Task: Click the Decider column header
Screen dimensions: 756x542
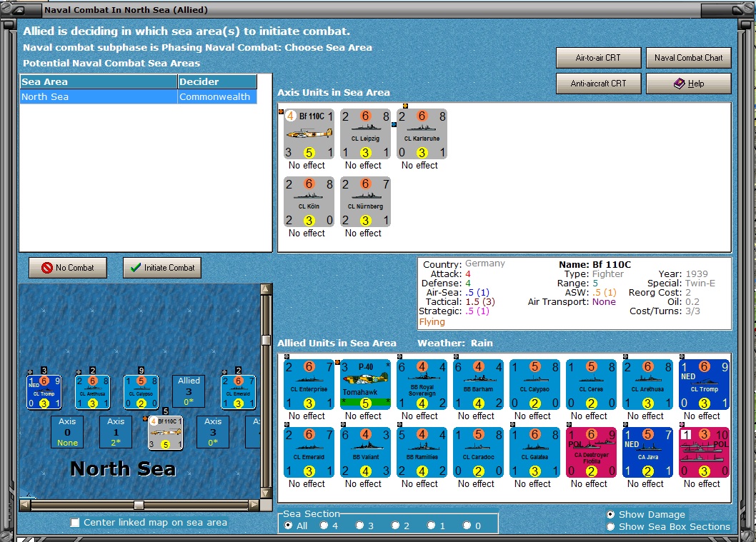Action: (217, 82)
